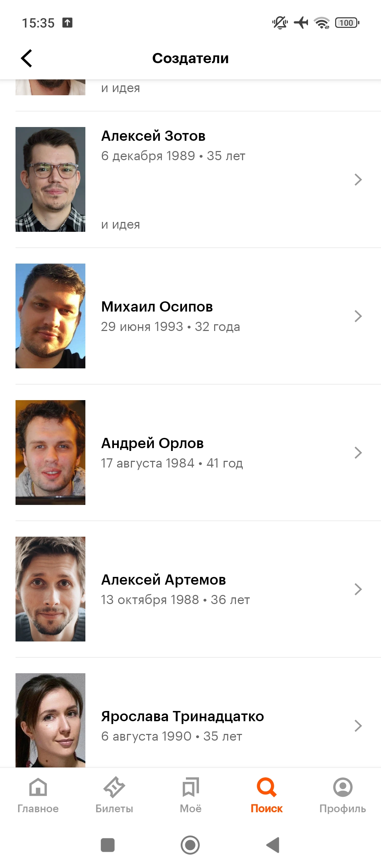Expand Андрей Орлов entry chevron

(358, 453)
